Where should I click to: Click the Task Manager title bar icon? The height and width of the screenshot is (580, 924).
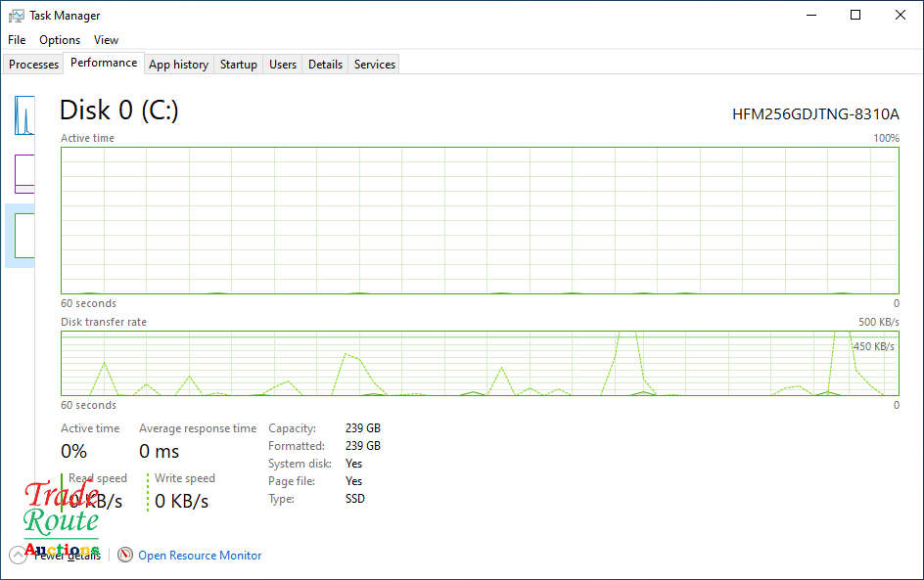coord(16,16)
